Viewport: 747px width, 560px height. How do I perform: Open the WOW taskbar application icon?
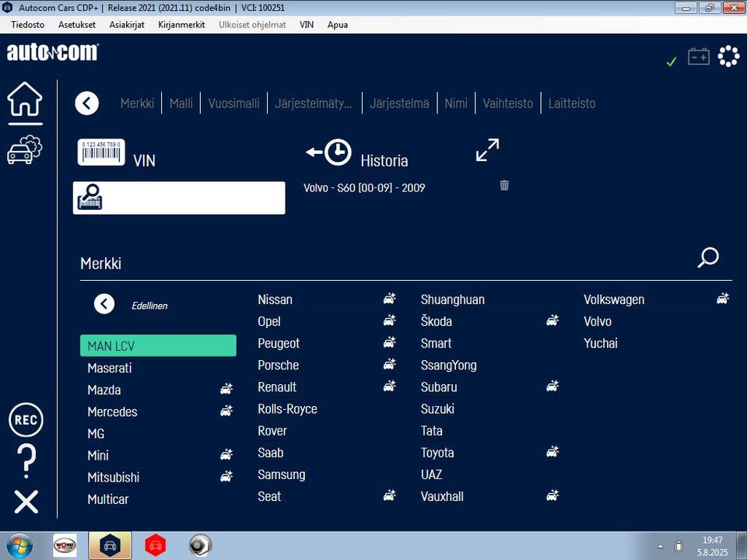coord(65,545)
